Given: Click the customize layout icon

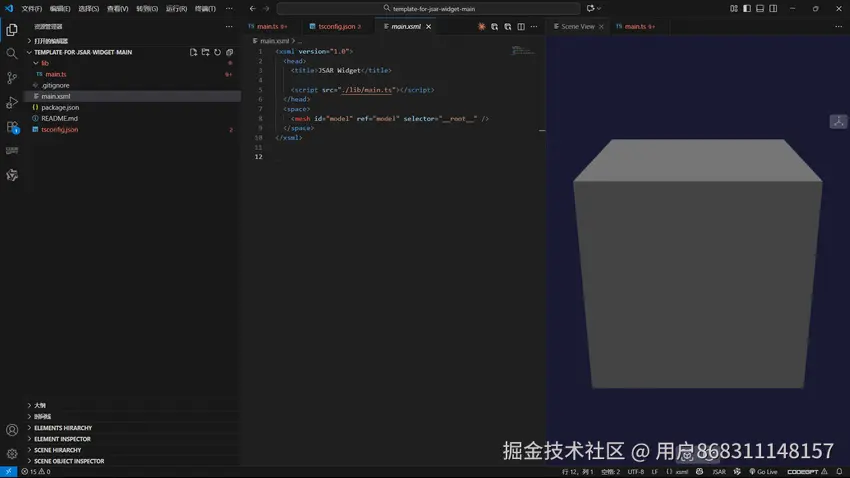Looking at the screenshot, I should click(733, 9).
